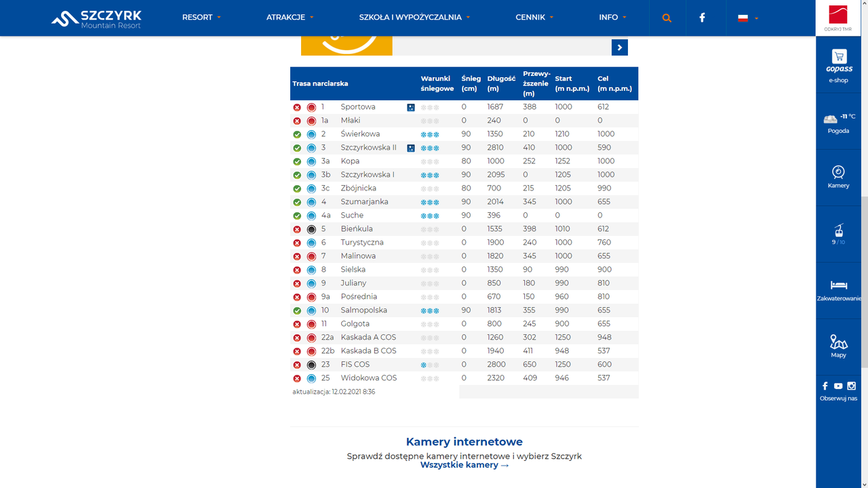The height and width of the screenshot is (488, 868).
Task: Select the Golgota trail name
Action: pyautogui.click(x=355, y=324)
